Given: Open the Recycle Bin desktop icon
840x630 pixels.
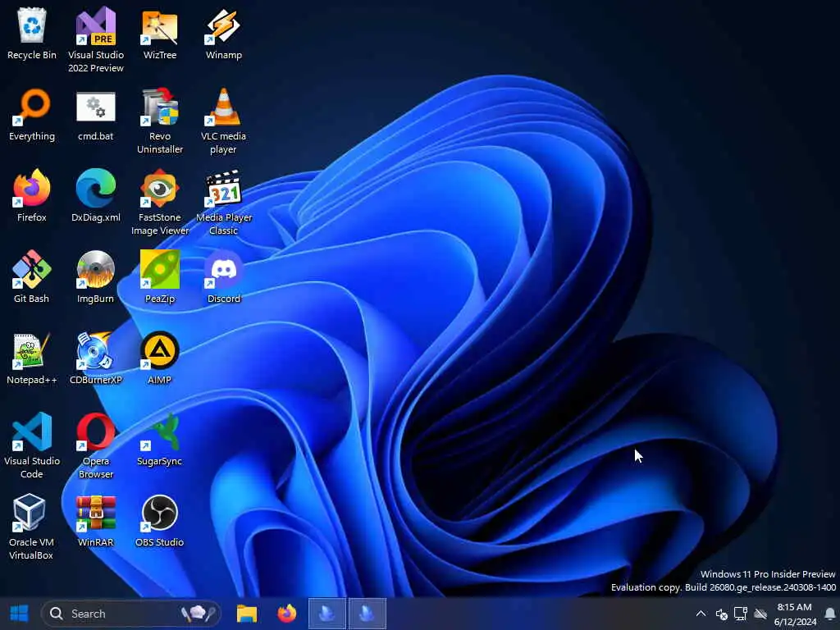Looking at the screenshot, I should click(x=32, y=32).
